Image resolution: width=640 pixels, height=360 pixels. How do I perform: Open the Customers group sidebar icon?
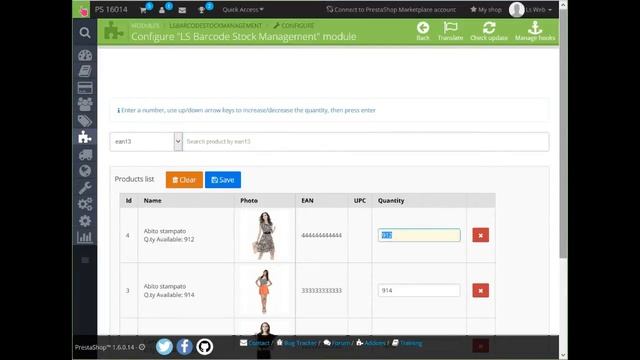[x=85, y=104]
